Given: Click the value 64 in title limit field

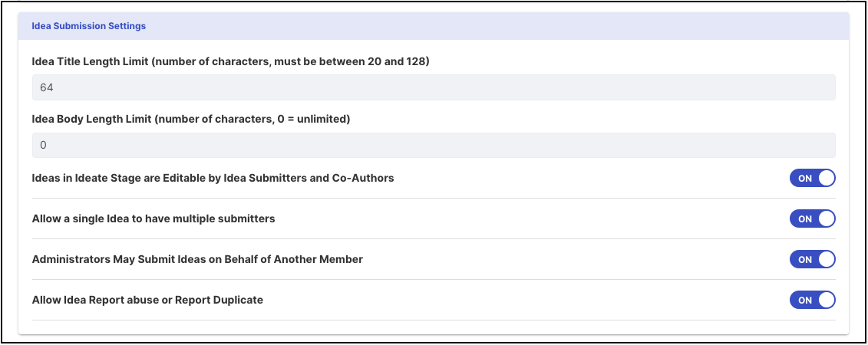Looking at the screenshot, I should pos(46,87).
